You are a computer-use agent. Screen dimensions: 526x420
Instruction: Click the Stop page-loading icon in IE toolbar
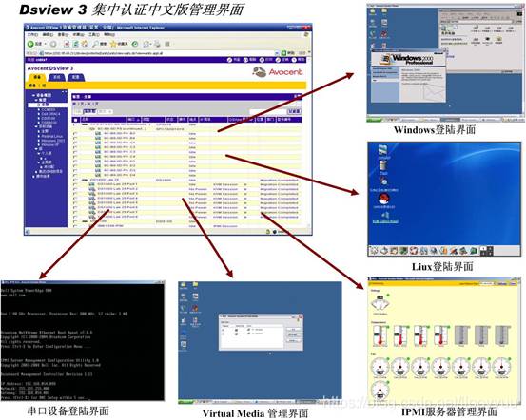coord(67,44)
